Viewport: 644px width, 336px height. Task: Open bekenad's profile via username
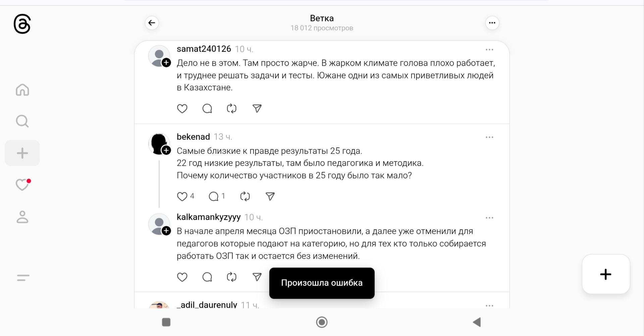click(x=193, y=137)
